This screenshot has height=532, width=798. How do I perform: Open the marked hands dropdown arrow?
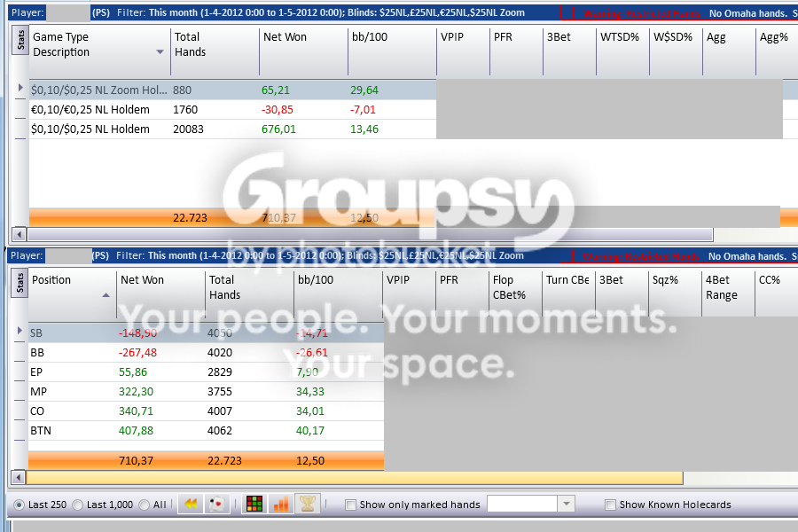click(566, 504)
